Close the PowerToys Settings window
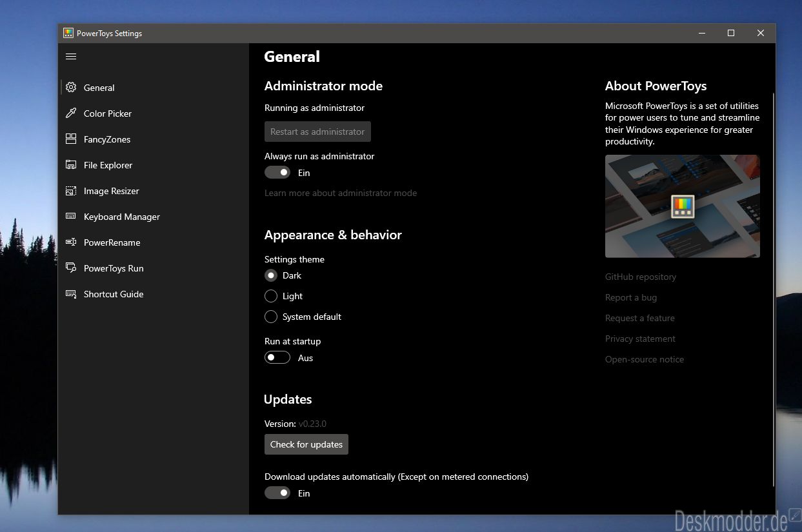Screen dimensions: 802x532 click(761, 34)
